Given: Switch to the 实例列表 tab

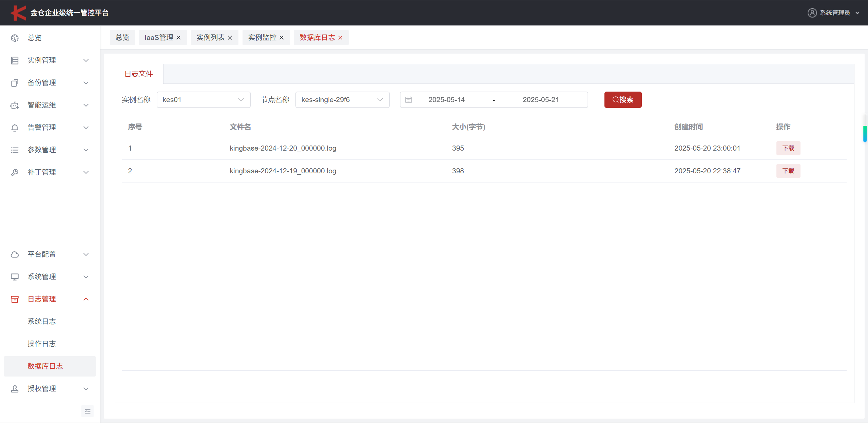Looking at the screenshot, I should tap(210, 37).
